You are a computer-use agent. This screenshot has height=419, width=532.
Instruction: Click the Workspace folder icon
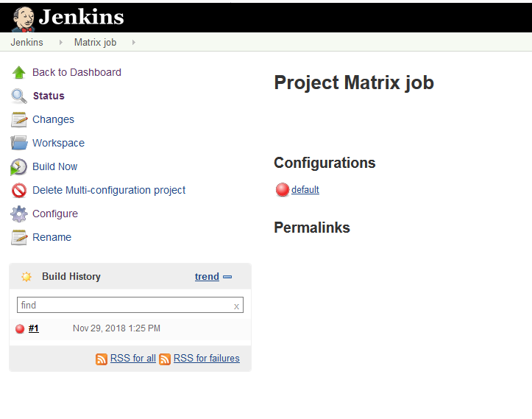pos(19,143)
